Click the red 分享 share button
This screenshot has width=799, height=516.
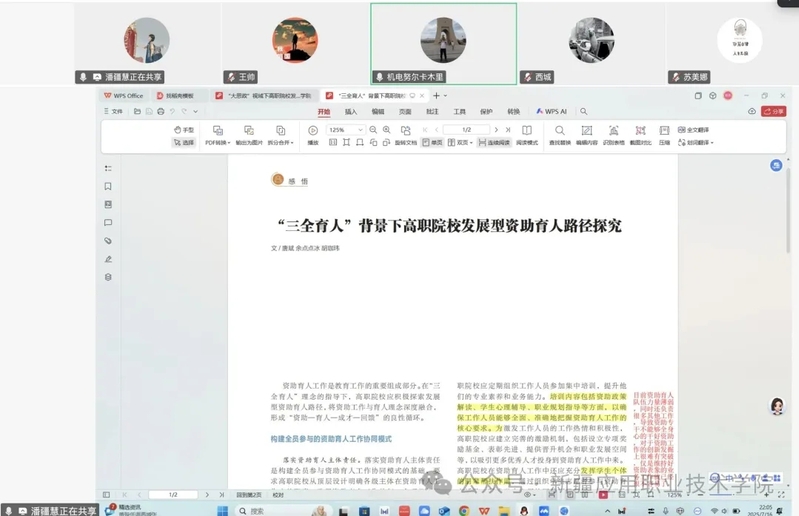773,112
